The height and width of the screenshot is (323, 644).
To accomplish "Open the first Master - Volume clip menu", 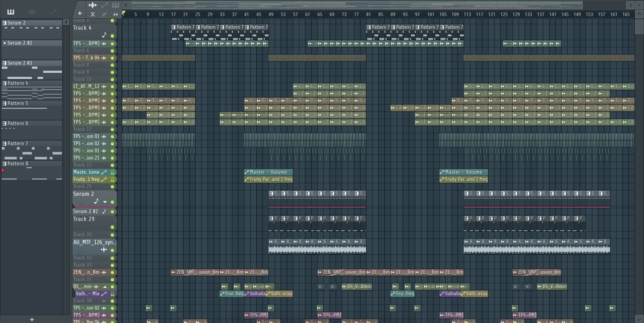I will click(247, 172).
